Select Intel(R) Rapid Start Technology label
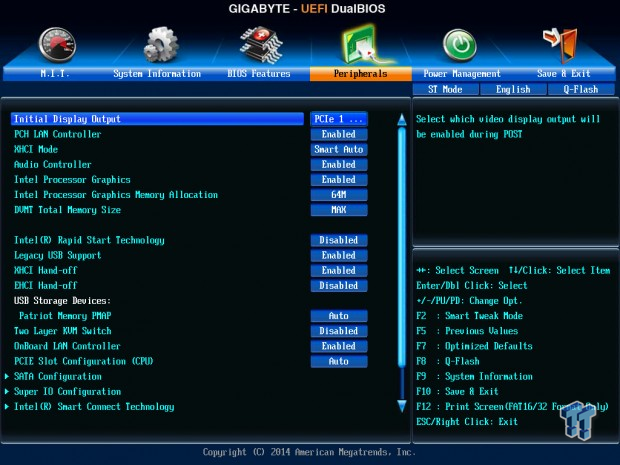The height and width of the screenshot is (465, 620). coord(89,240)
